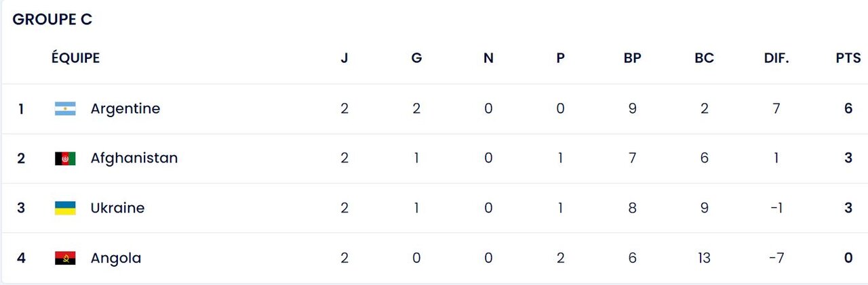Click the Afghanistan flag icon
868x285 pixels.
[65, 158]
